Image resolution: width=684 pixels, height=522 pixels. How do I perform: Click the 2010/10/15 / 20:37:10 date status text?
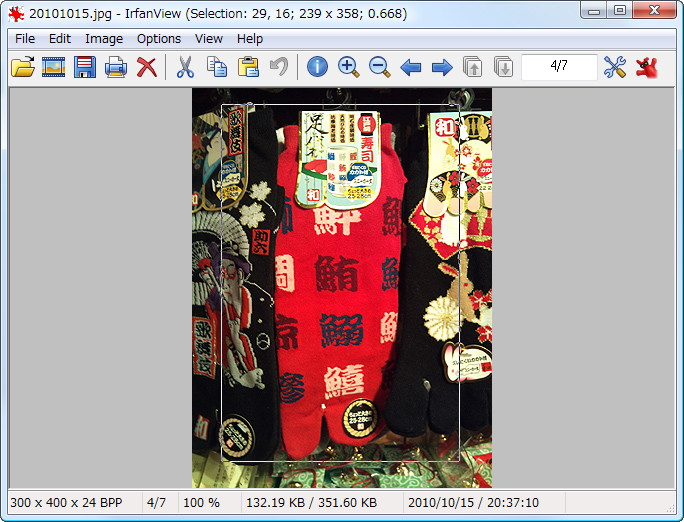[x=473, y=502]
